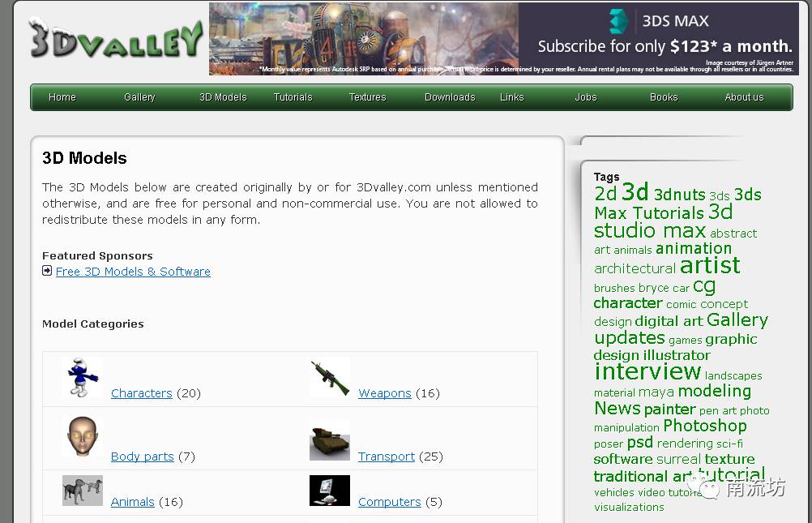The image size is (812, 523).
Task: Select the landscapes tag
Action: pyautogui.click(x=733, y=375)
